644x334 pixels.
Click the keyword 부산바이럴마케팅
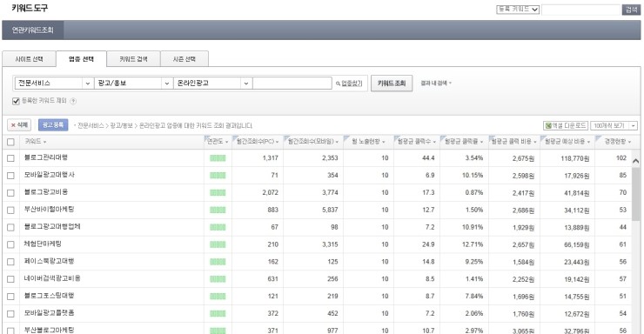pyautogui.click(x=50, y=210)
